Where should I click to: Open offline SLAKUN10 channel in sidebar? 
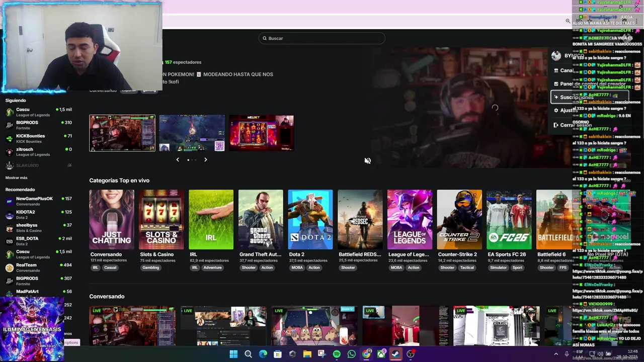point(39,165)
